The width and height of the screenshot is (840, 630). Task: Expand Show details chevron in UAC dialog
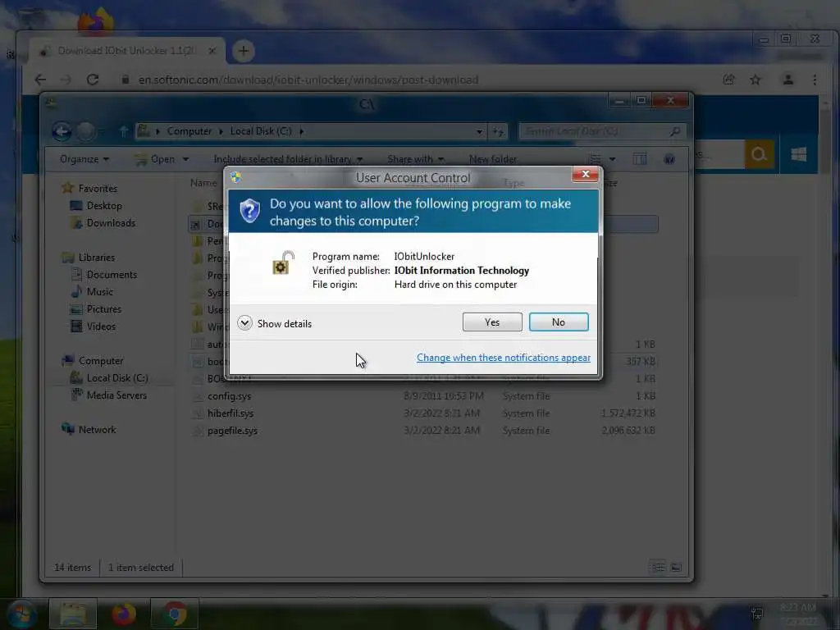244,323
